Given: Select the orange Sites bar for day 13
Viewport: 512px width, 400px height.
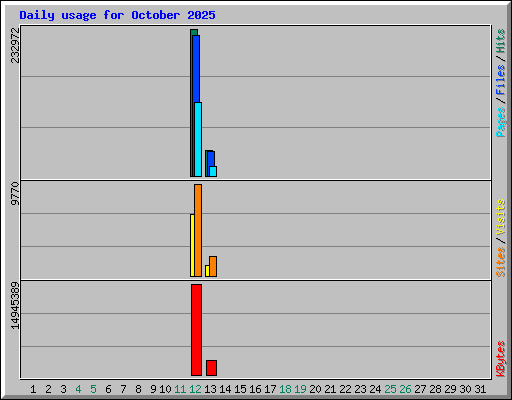Looking at the screenshot, I should tap(213, 266).
